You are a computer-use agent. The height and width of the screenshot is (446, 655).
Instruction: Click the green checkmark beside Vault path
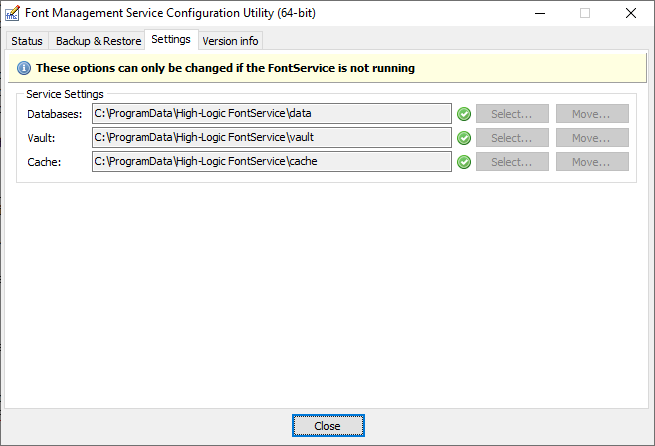click(x=464, y=138)
